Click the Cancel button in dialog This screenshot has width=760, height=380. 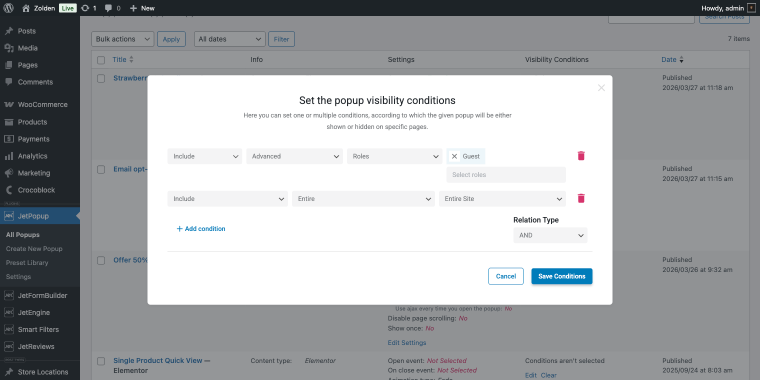tap(506, 276)
